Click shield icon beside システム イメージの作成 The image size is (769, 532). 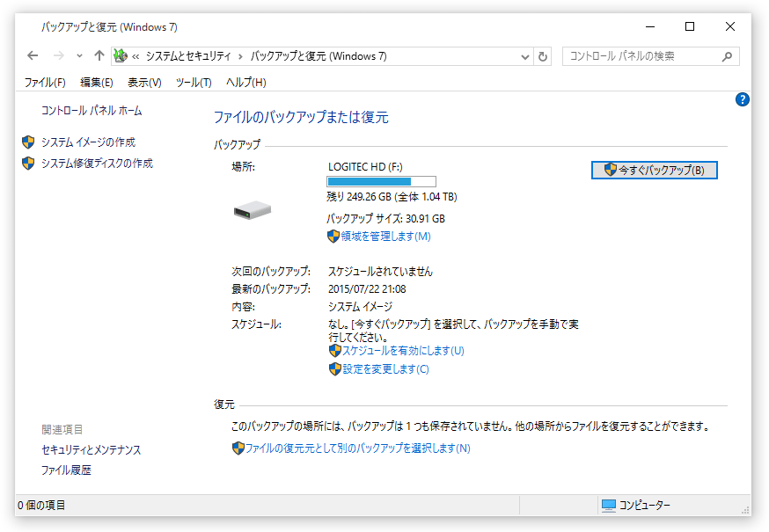point(28,142)
